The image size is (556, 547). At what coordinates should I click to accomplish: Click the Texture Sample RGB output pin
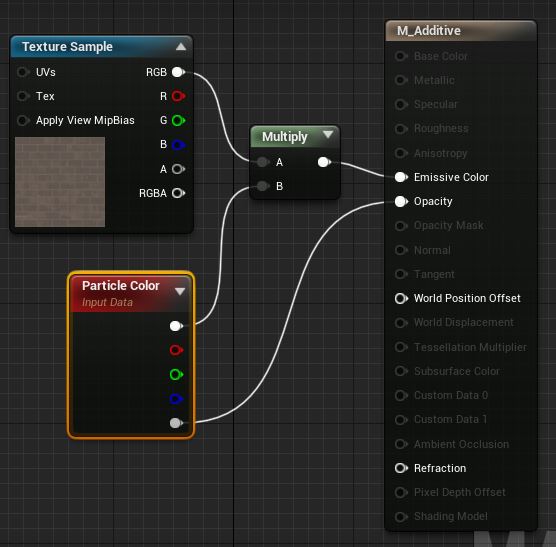click(x=178, y=72)
